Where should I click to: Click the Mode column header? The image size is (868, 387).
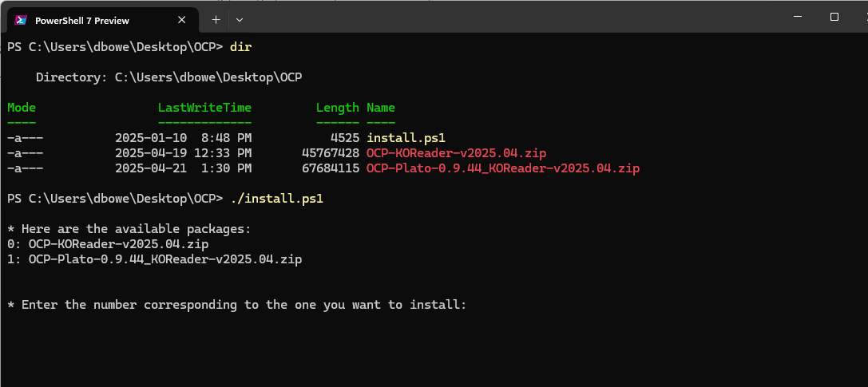pos(22,108)
